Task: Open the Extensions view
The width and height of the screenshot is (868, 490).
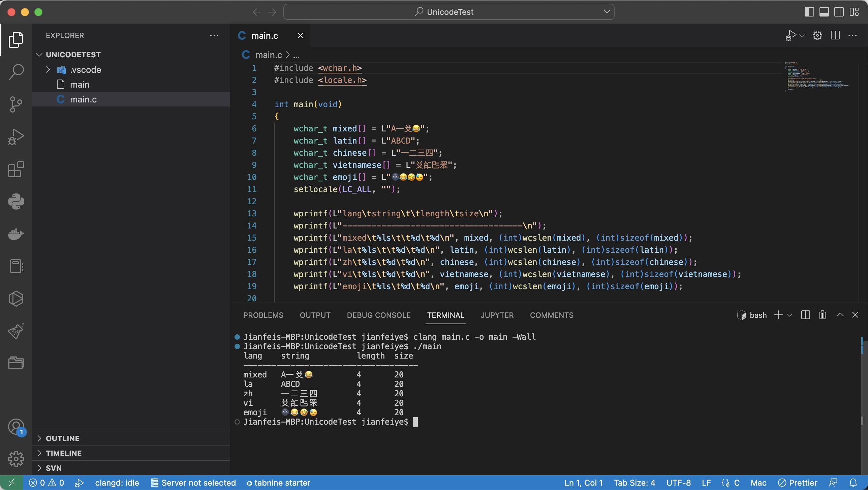Action: coord(16,169)
